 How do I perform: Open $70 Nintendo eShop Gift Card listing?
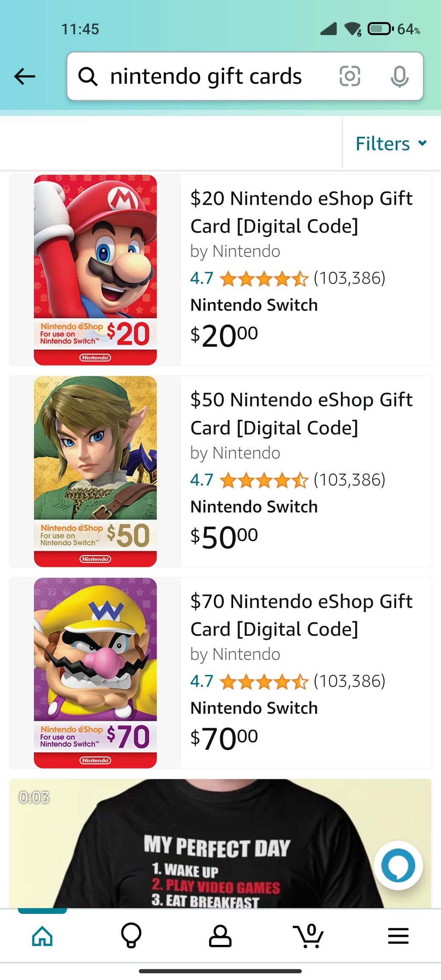301,615
